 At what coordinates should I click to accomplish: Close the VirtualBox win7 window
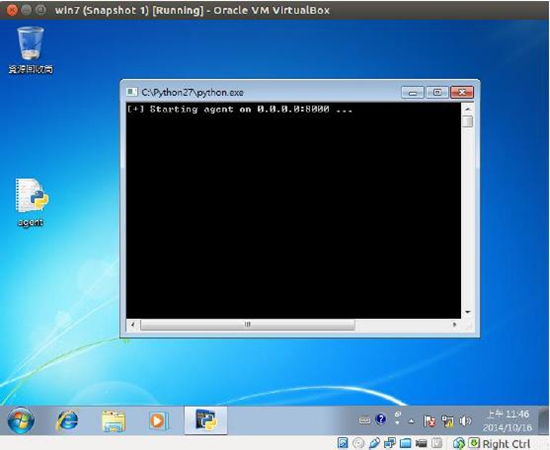pos(12,10)
